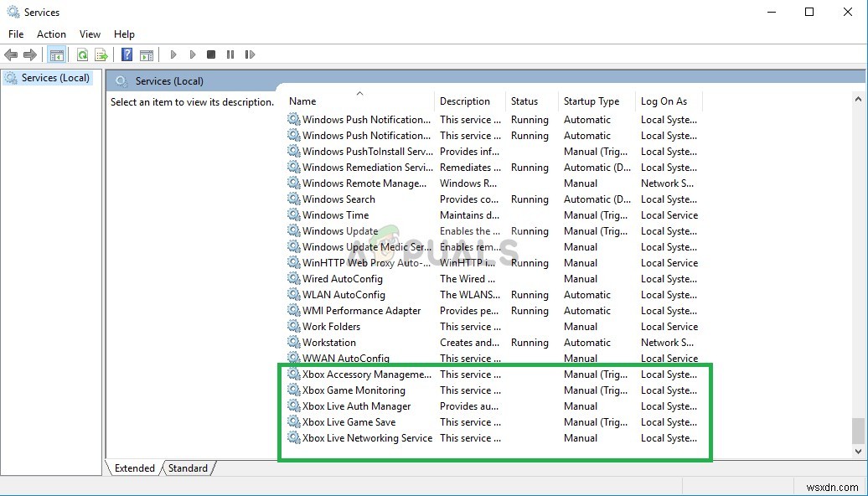Click the vertical scrollbar up arrow
The image size is (868, 496).
(858, 101)
